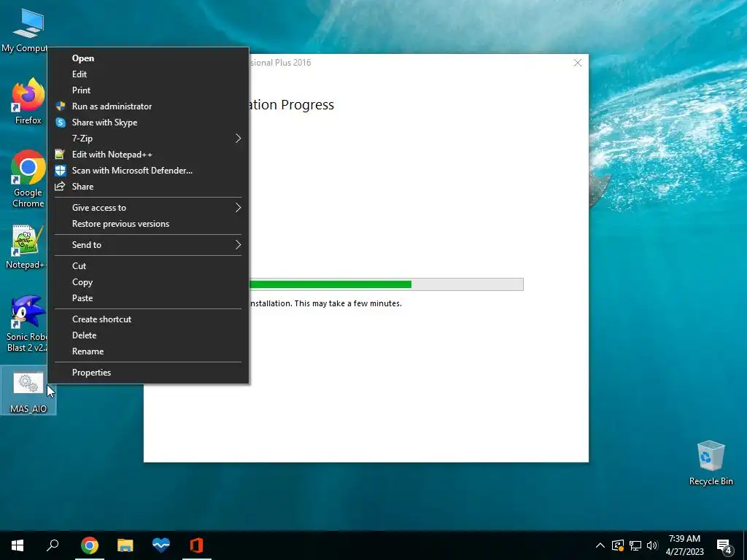Screen dimensions: 747x560
Task: Choose Properties in the context menu
Action: pos(148,373)
